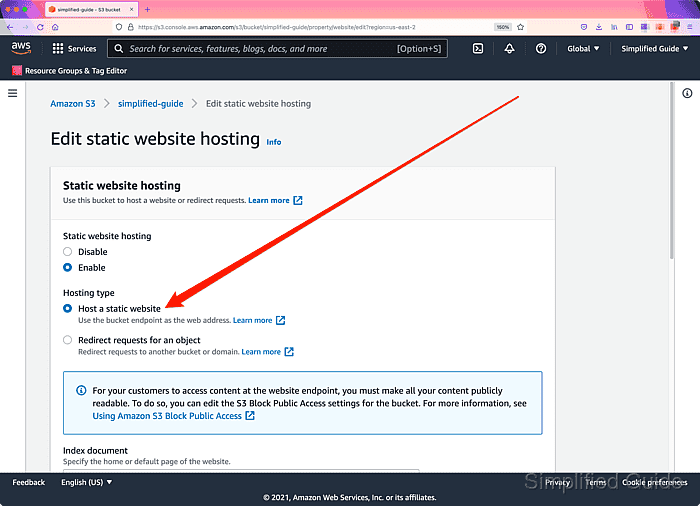
Task: Open a new browser tab
Action: tap(147, 9)
